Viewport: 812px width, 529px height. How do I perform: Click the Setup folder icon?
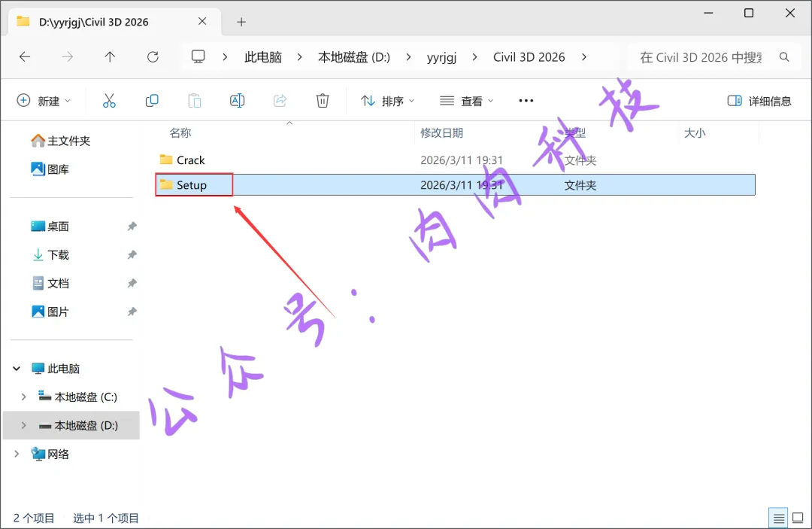pyautogui.click(x=166, y=184)
